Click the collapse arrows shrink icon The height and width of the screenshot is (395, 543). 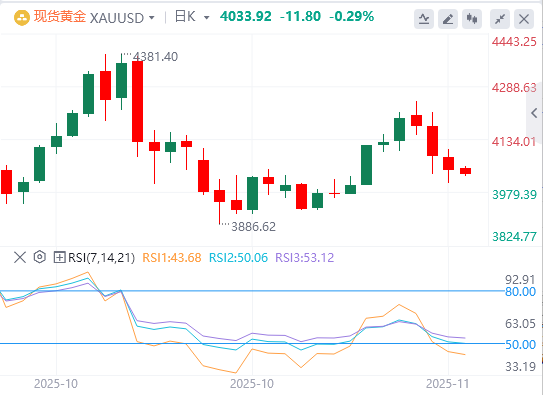500,19
